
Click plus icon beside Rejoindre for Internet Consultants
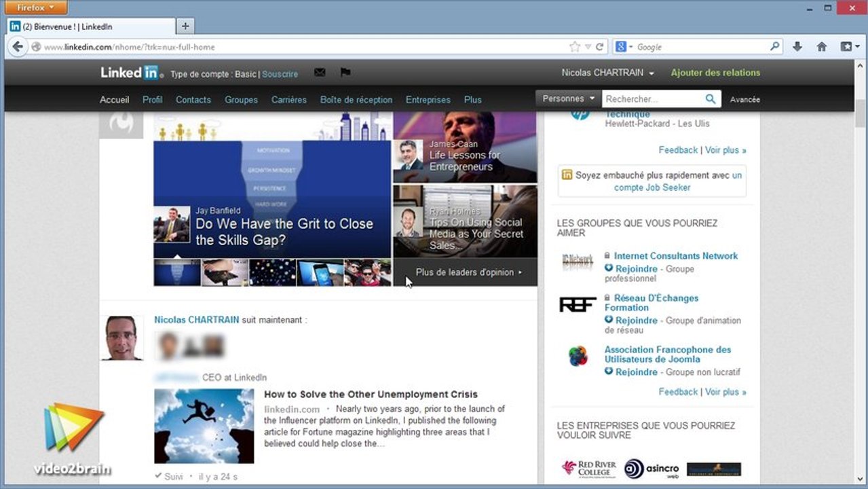coord(609,268)
